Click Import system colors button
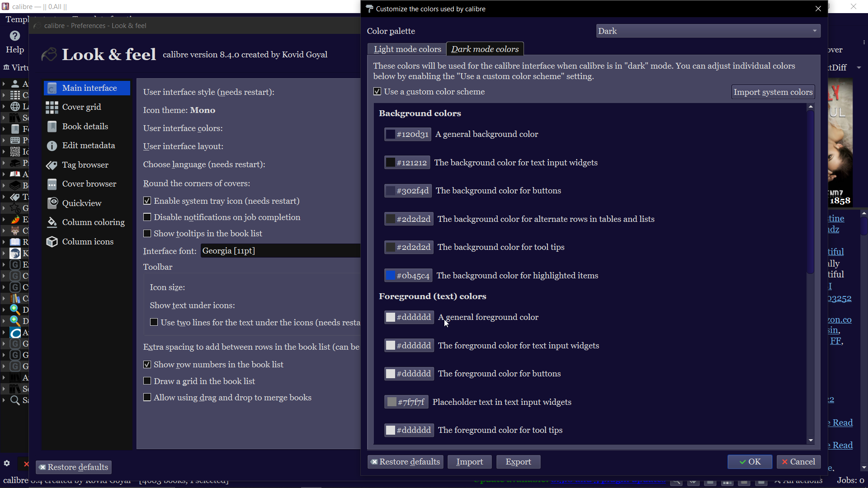868x488 pixels. coord(773,92)
